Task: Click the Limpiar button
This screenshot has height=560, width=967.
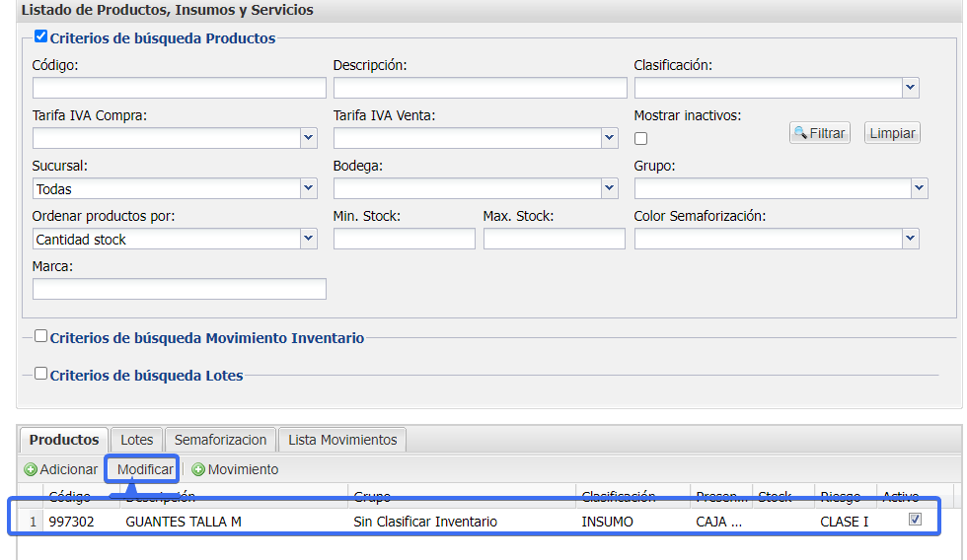Action: click(x=892, y=133)
